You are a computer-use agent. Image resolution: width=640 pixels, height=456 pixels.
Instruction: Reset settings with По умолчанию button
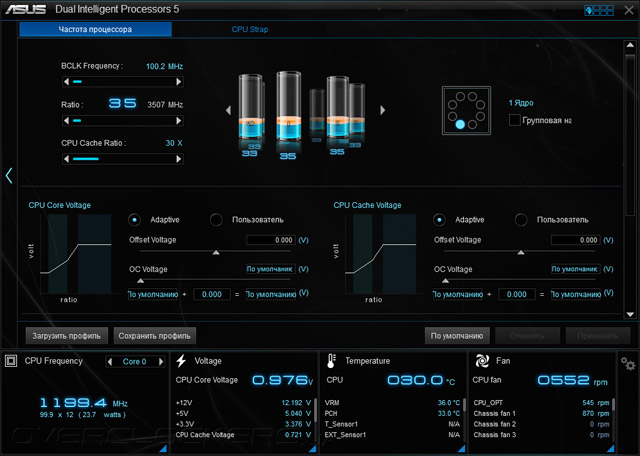tap(457, 336)
